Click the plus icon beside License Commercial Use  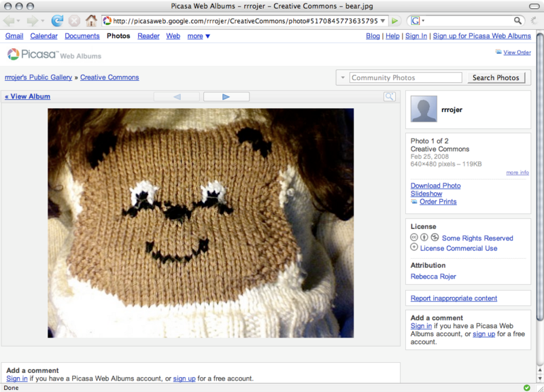coord(414,247)
